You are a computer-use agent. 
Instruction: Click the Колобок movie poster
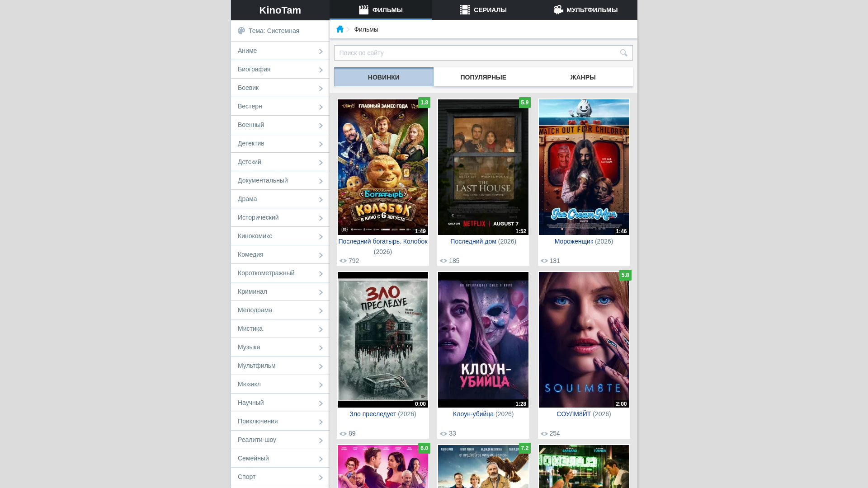[383, 167]
